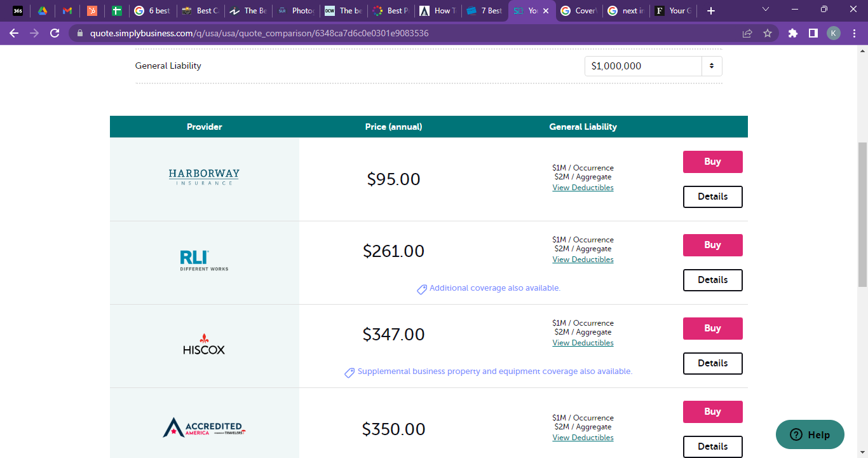Reload the current page
Viewport: 868px width, 458px height.
pos(55,33)
